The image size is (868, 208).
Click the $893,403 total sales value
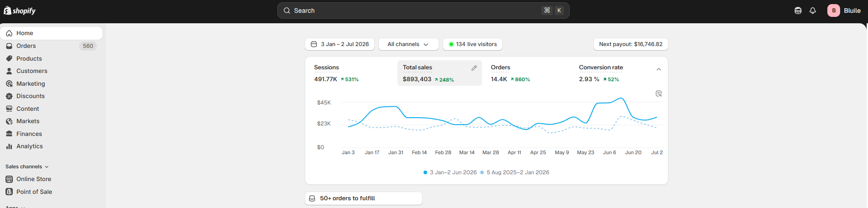417,79
